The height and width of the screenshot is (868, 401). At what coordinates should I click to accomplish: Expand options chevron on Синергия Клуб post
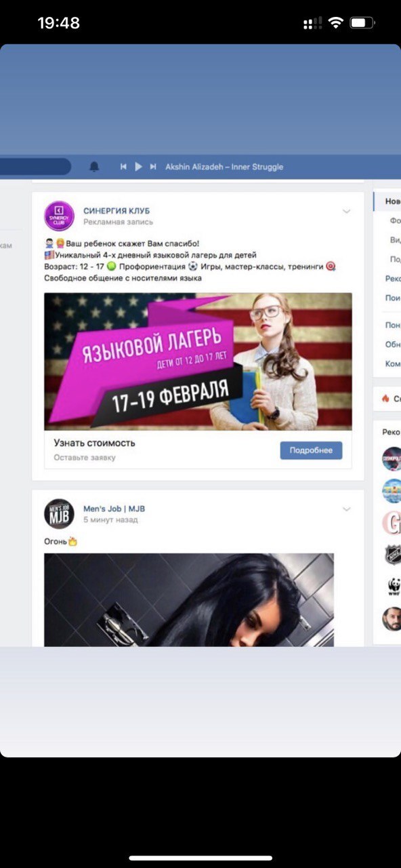click(347, 212)
